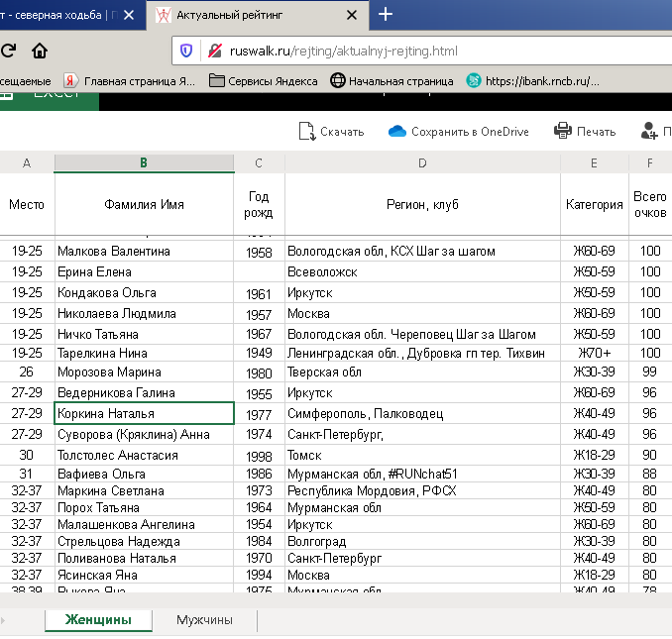The height and width of the screenshot is (639, 672).
Task: Click birth year cell 1998
Action: pos(259,456)
